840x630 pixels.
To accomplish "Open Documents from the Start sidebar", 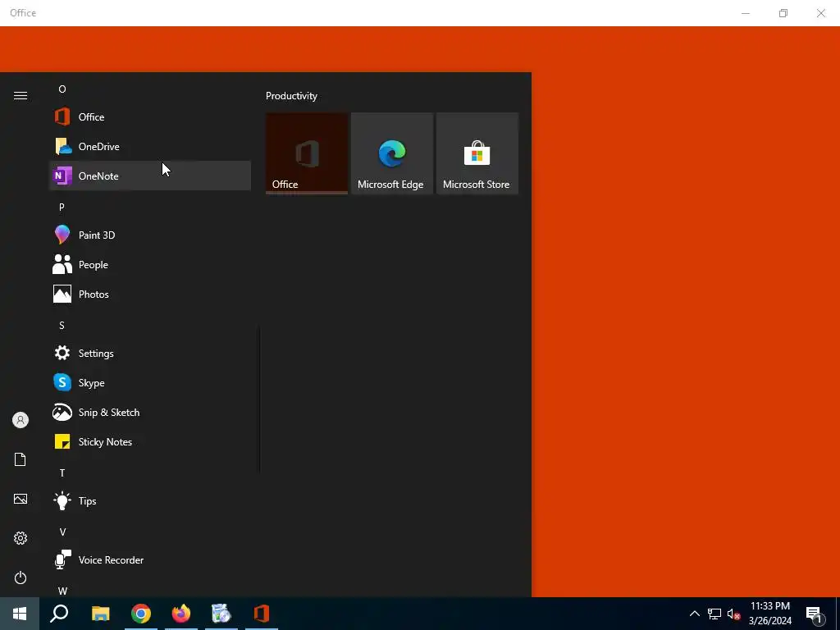I will pos(21,459).
